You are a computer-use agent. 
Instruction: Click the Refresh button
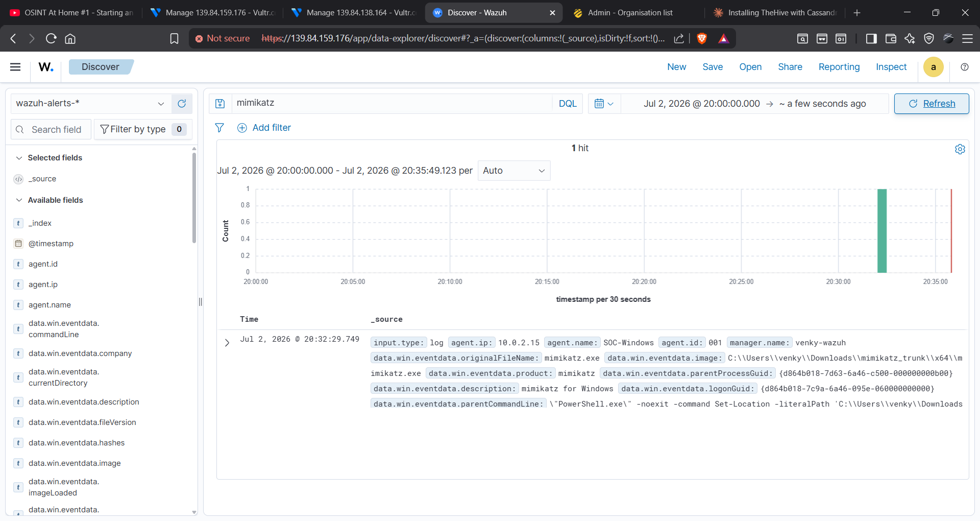[x=932, y=104]
